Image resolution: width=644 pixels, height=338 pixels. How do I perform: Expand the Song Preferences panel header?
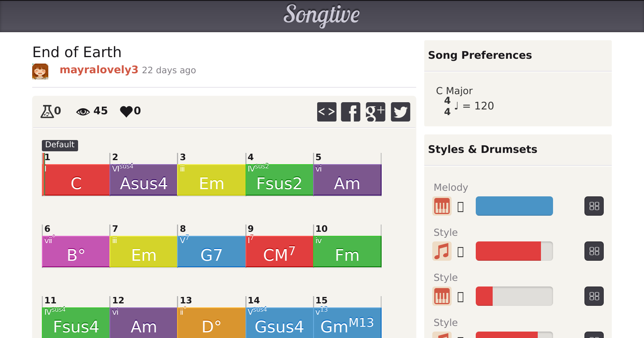tap(479, 55)
